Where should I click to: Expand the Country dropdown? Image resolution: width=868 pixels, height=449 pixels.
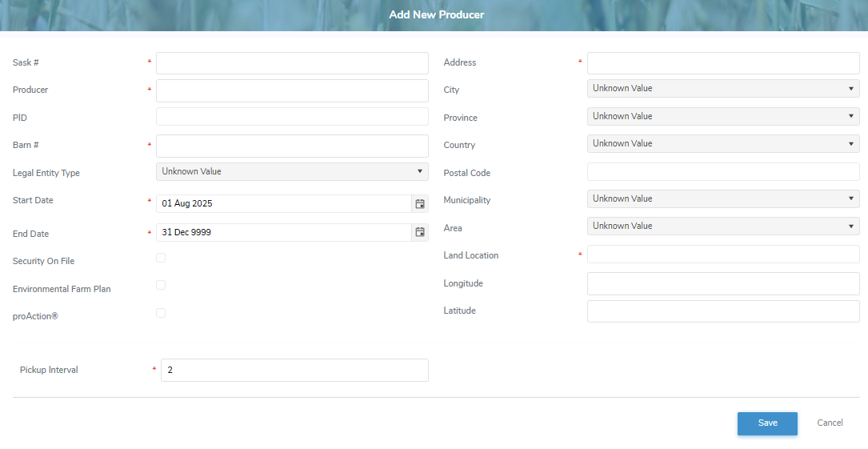pos(723,144)
